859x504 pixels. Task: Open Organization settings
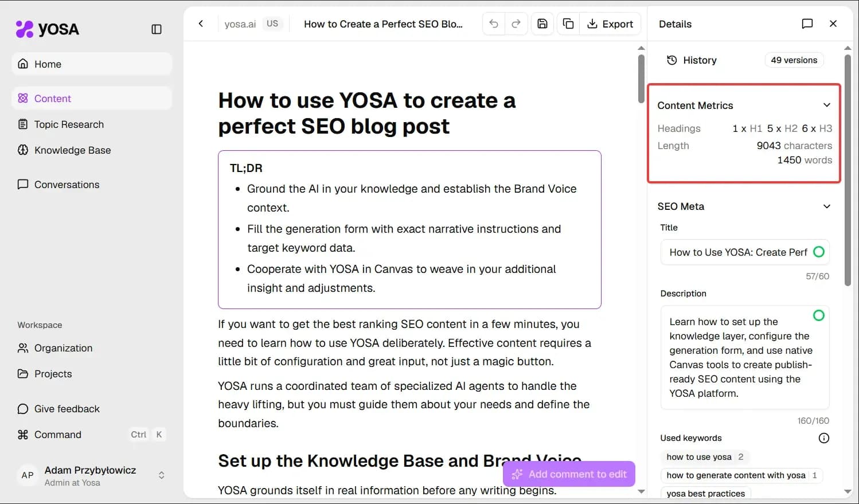[92, 348]
